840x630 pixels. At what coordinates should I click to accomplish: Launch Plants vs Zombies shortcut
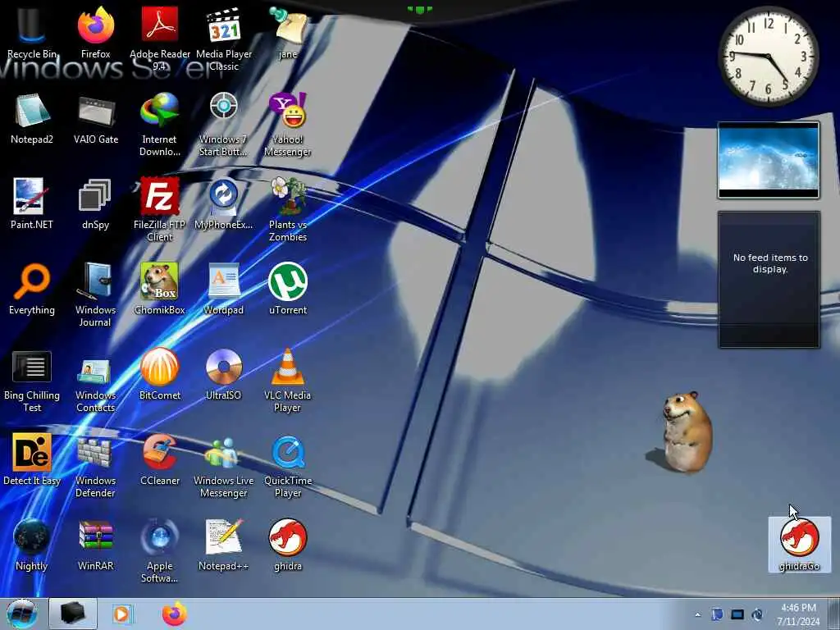(288, 209)
